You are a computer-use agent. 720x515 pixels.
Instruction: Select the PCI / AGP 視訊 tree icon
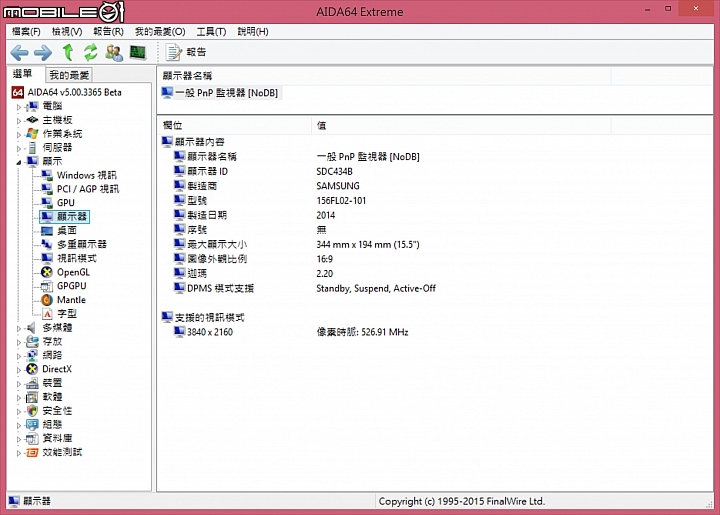(x=47, y=189)
